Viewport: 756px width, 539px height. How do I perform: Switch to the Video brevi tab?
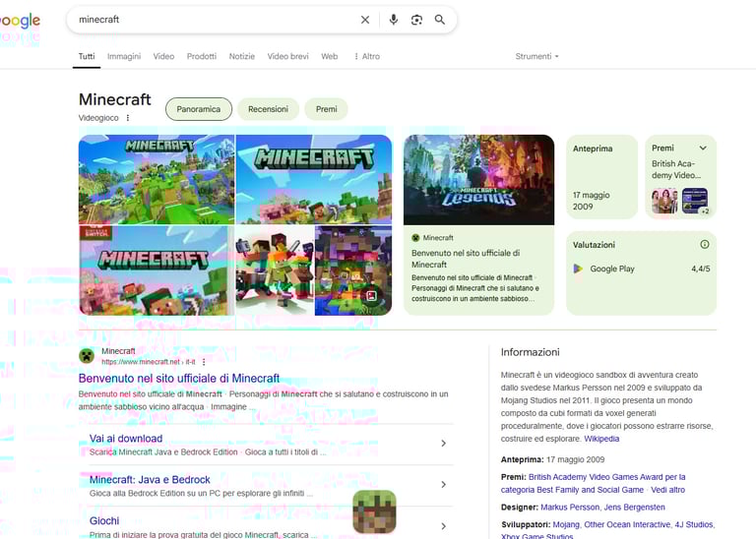tap(287, 56)
